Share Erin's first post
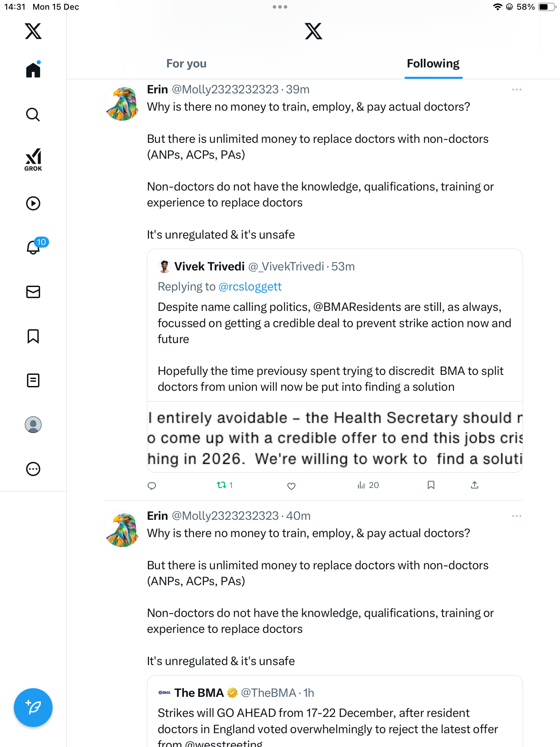 (475, 485)
